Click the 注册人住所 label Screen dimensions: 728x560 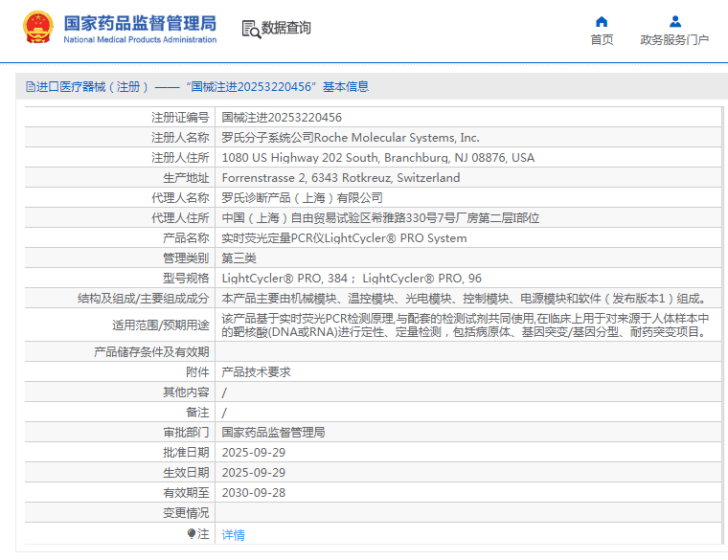[x=180, y=158]
